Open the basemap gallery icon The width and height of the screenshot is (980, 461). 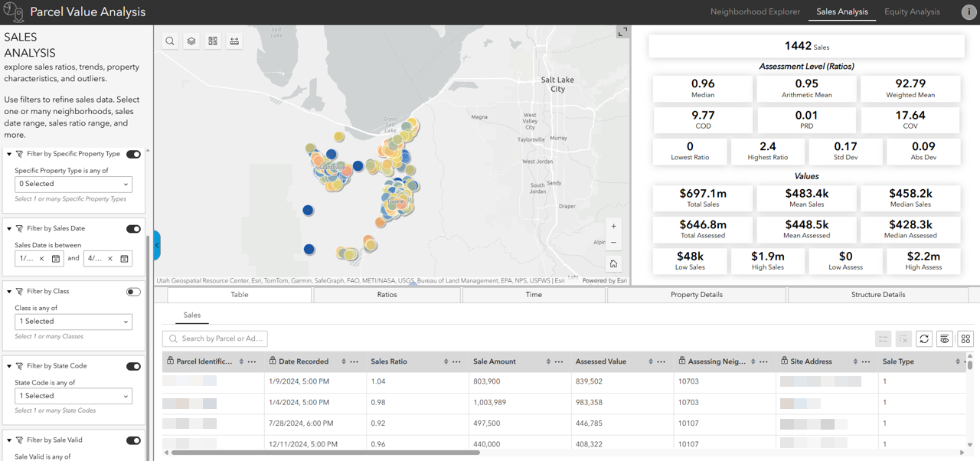[212, 41]
